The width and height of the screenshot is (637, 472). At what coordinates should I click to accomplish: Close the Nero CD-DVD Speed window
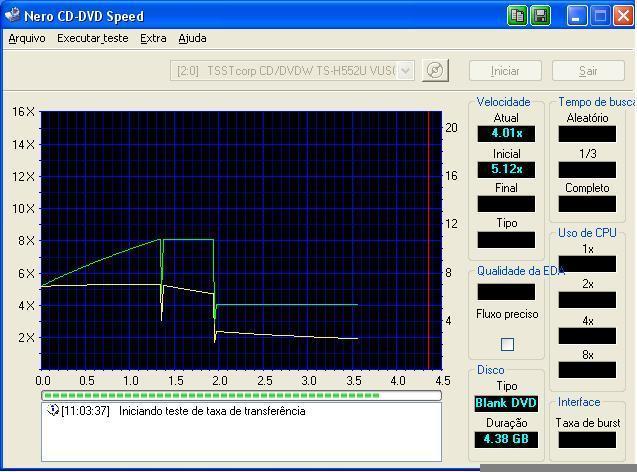pos(623,15)
